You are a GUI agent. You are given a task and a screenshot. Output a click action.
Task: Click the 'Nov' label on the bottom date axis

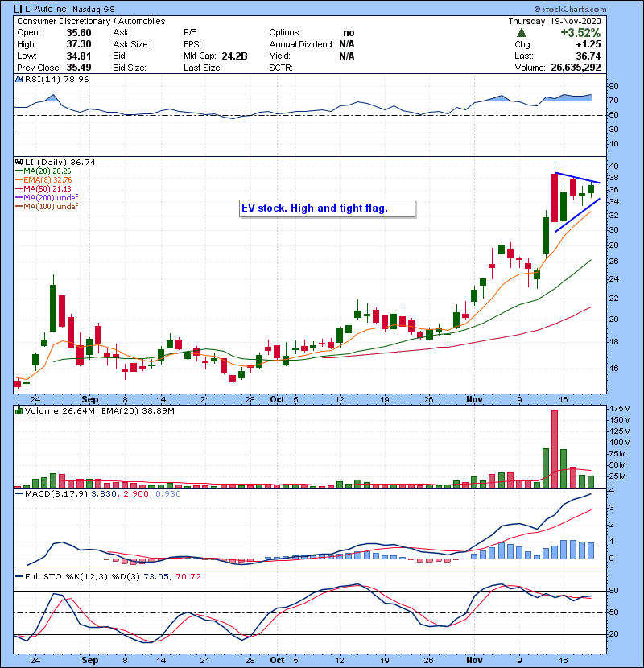pyautogui.click(x=474, y=660)
